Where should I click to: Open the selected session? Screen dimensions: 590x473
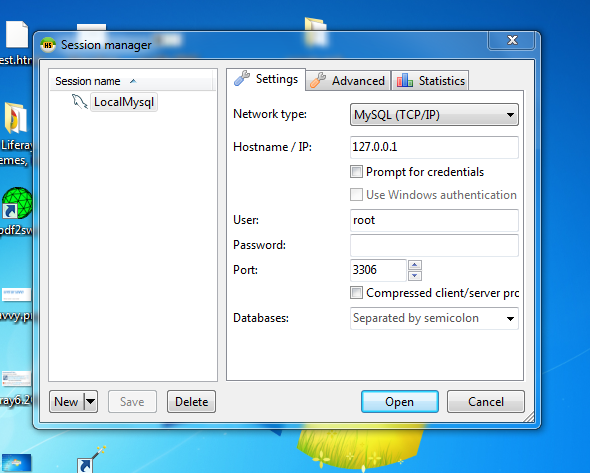400,402
